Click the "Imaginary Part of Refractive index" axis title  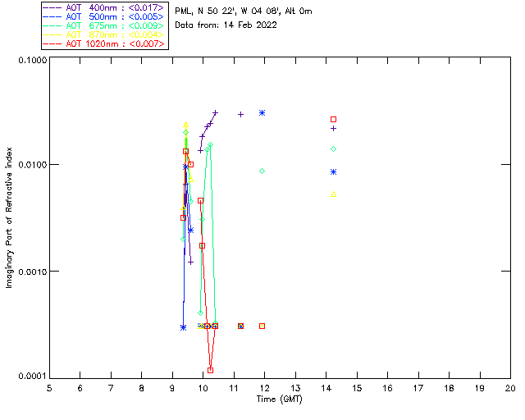[x=9, y=217]
